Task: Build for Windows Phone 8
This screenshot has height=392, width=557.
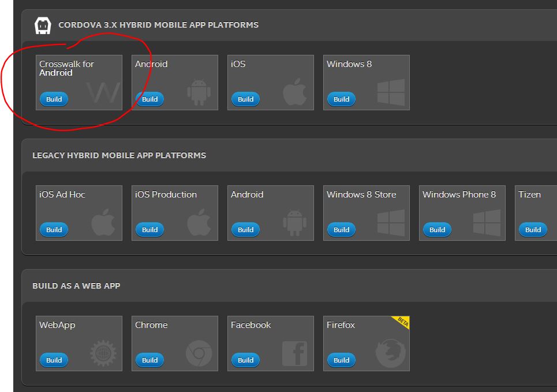Action: click(x=438, y=230)
